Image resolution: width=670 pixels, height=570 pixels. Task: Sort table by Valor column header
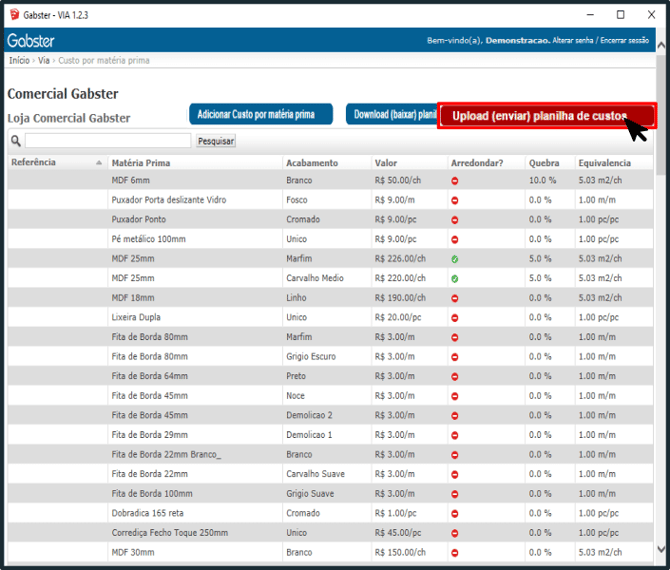click(386, 162)
